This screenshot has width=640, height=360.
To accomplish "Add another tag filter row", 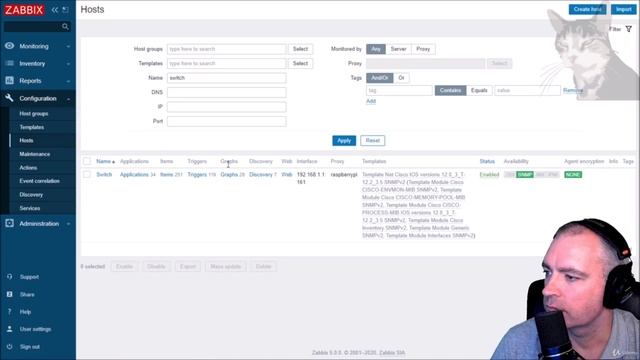I will coord(371,101).
